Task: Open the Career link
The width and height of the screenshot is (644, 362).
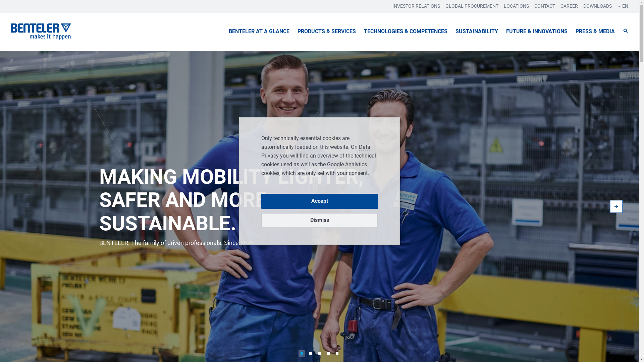Action: click(x=569, y=6)
